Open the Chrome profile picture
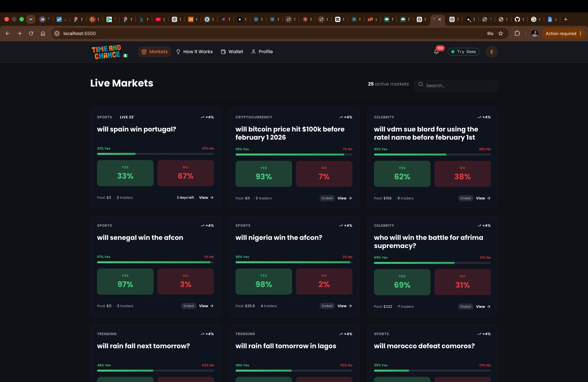Viewport: 588px width, 382px height. point(535,33)
